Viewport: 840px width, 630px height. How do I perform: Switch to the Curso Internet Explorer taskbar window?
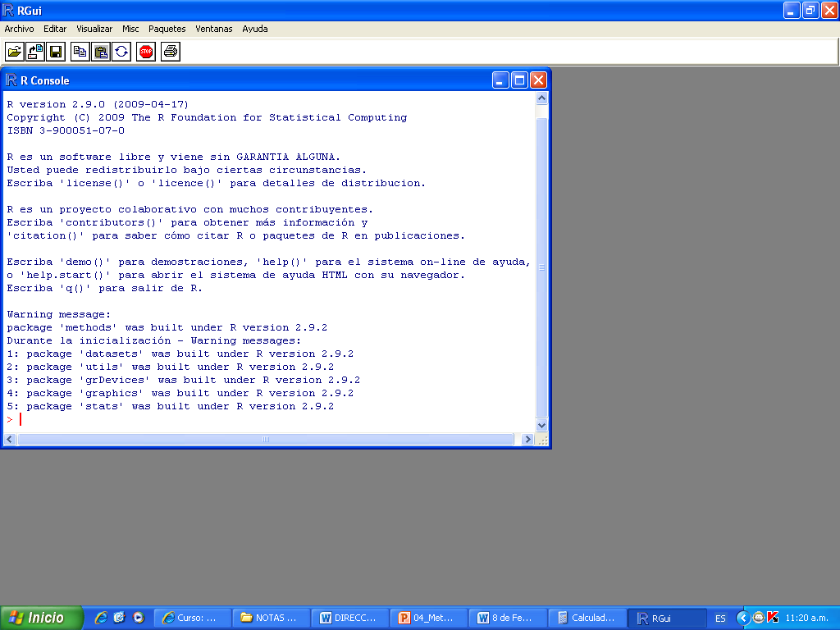193,618
